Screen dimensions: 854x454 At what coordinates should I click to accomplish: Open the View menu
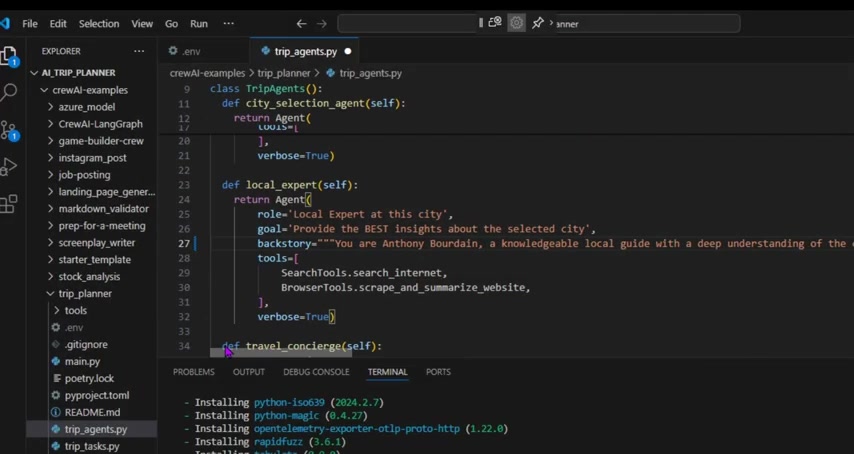[142, 24]
